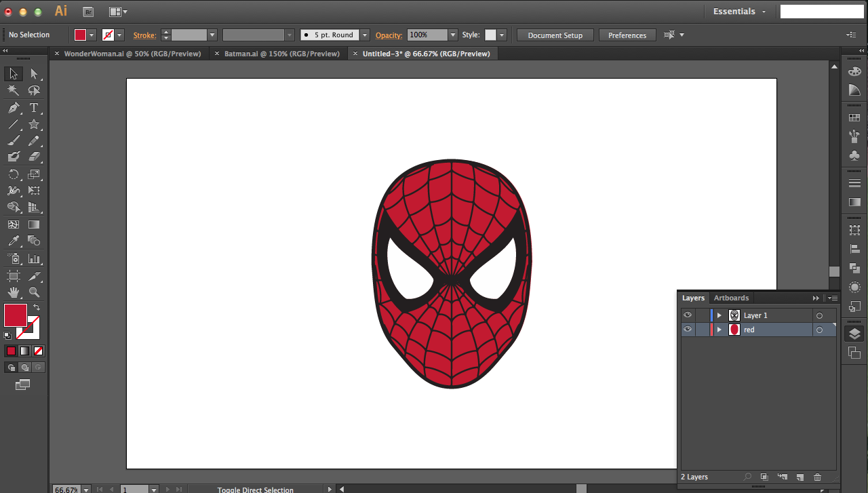Swap fill and stroke colors

(37, 307)
